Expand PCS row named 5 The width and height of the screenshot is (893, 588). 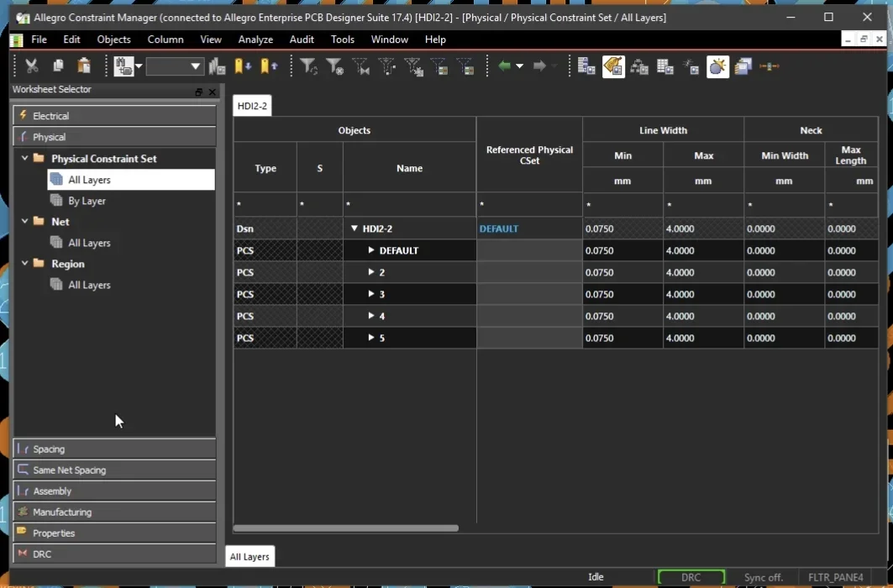371,338
